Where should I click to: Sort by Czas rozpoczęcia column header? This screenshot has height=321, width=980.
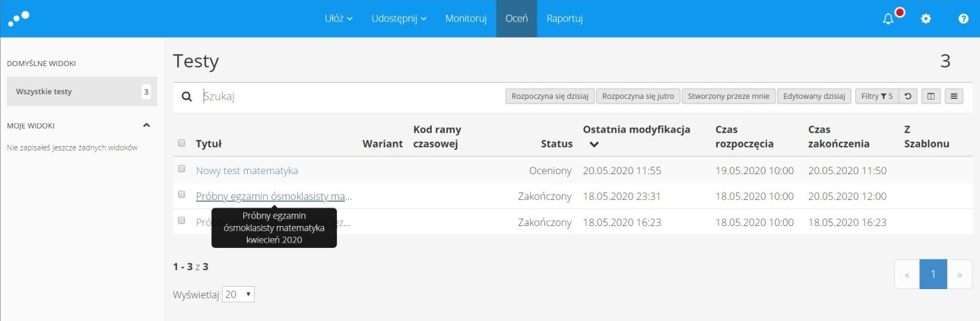[x=744, y=136]
